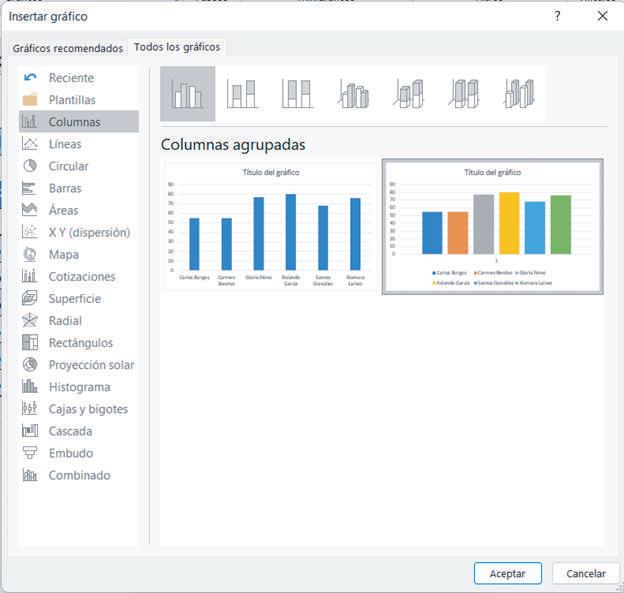624x593 pixels.
Task: Select the stacked column subtype icon
Action: click(242, 94)
